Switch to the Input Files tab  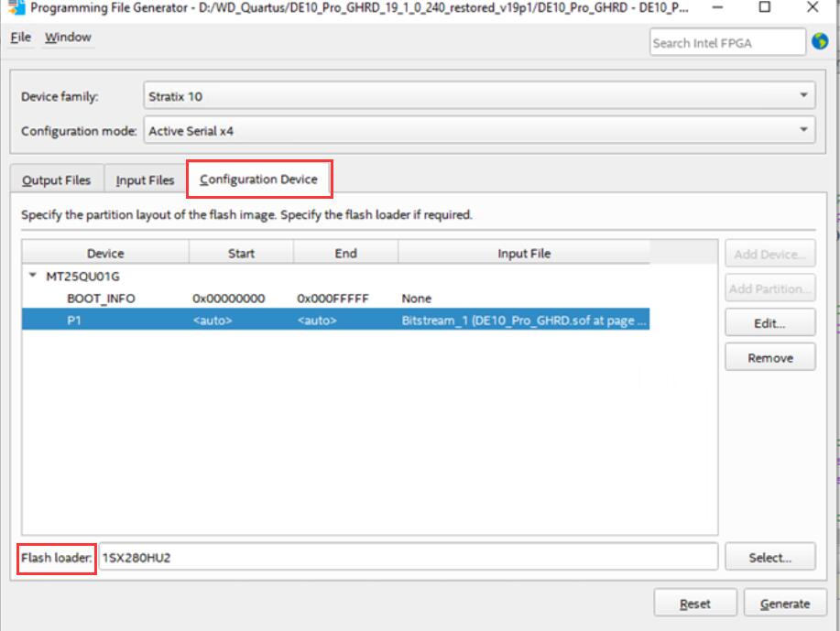145,180
